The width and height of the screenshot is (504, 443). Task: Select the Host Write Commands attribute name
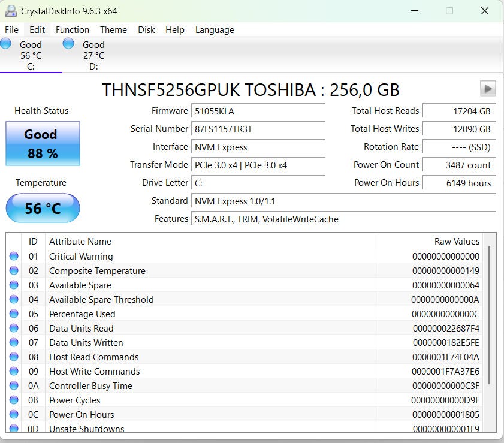point(95,371)
